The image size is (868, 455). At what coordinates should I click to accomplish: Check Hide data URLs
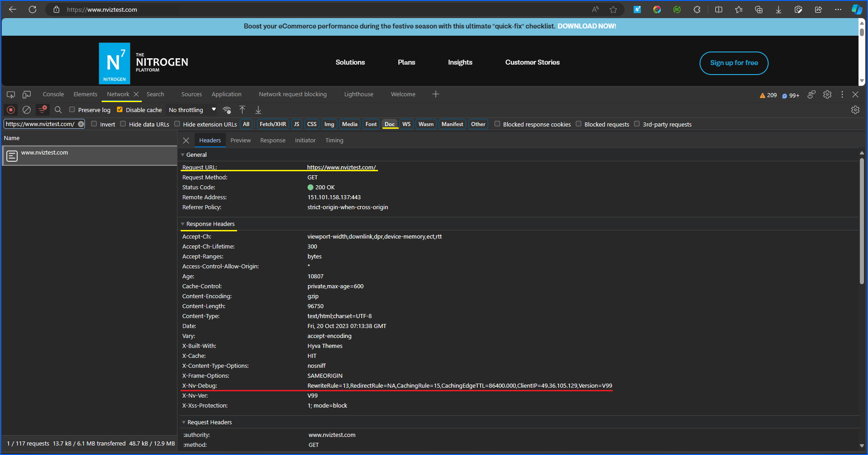pyautogui.click(x=123, y=124)
